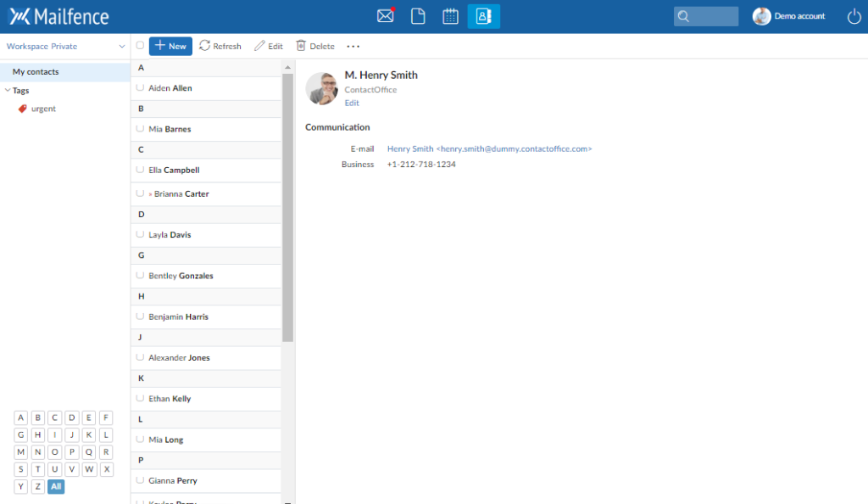Select the Contacts icon in the top bar
This screenshot has width=868, height=504.
click(x=483, y=15)
